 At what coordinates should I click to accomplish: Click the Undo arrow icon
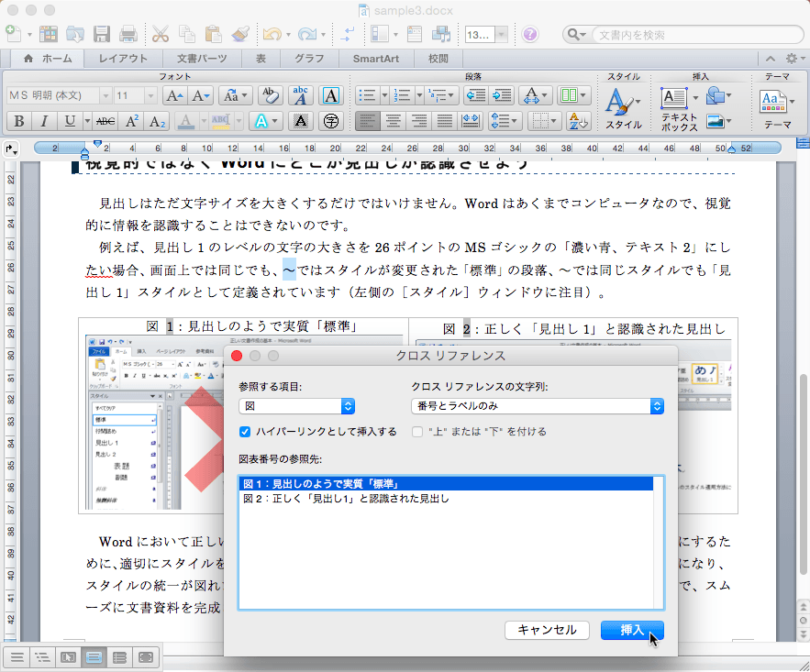(x=272, y=35)
